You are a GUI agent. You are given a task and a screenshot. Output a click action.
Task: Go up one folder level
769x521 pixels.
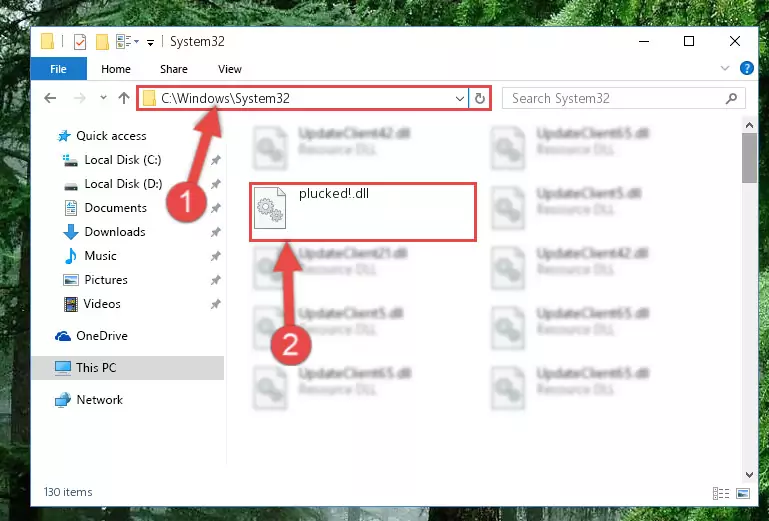(x=124, y=98)
